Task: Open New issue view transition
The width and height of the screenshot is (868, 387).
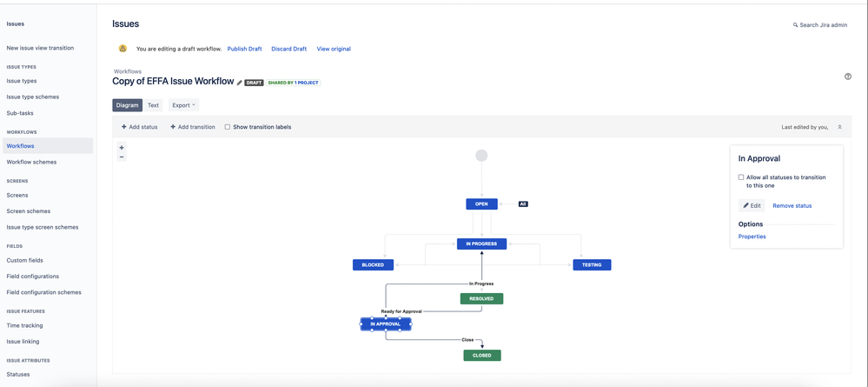Action: pyautogui.click(x=40, y=48)
